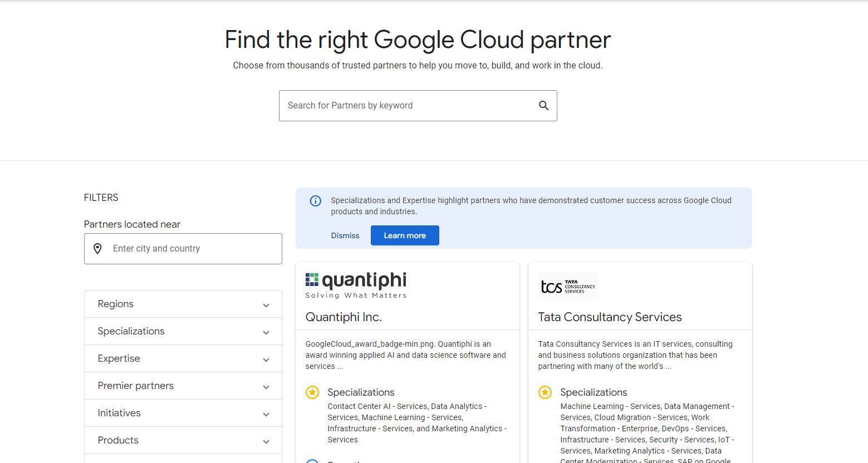The image size is (868, 463).
Task: Expand the Expertise filter
Action: pyautogui.click(x=183, y=358)
